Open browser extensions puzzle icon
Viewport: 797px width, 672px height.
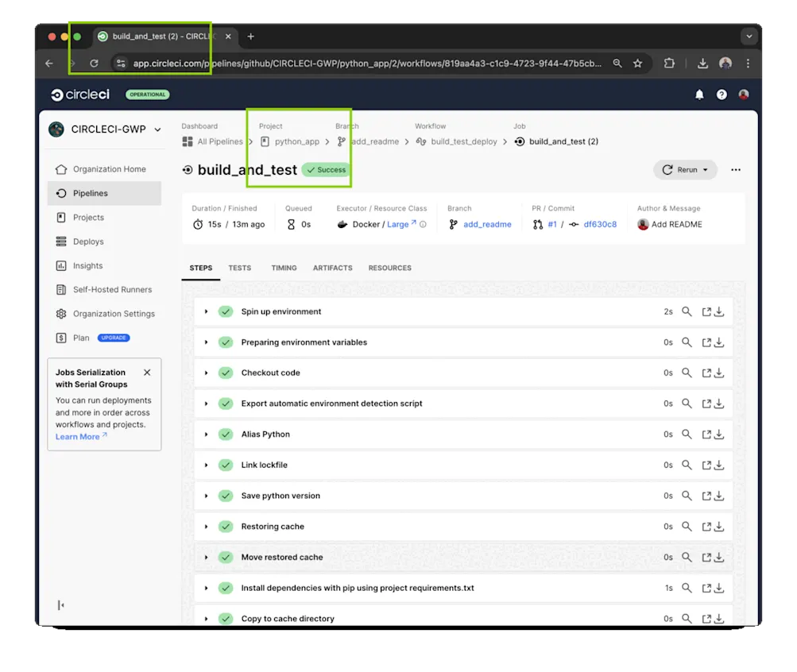(669, 64)
